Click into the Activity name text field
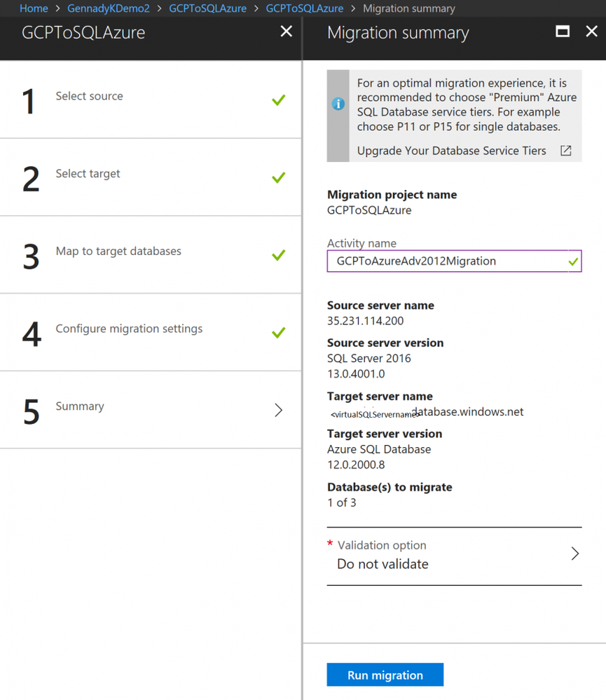 click(x=448, y=261)
